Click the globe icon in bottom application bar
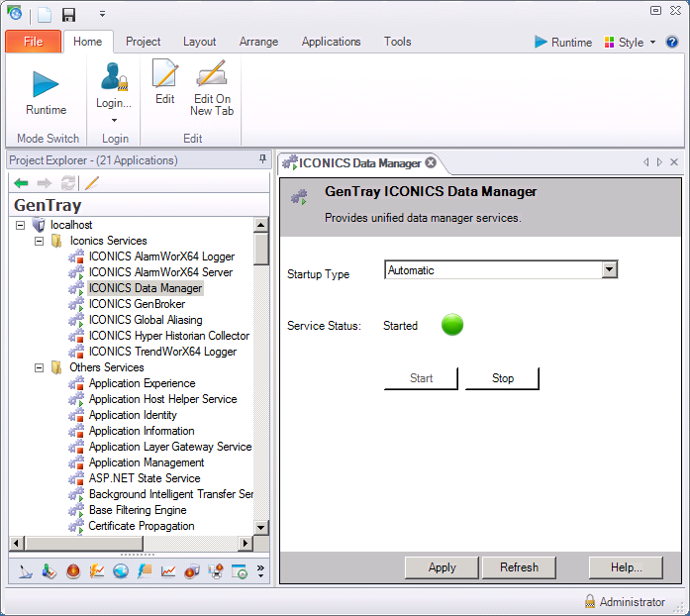Screen dimensions: 690x616 coord(121,570)
